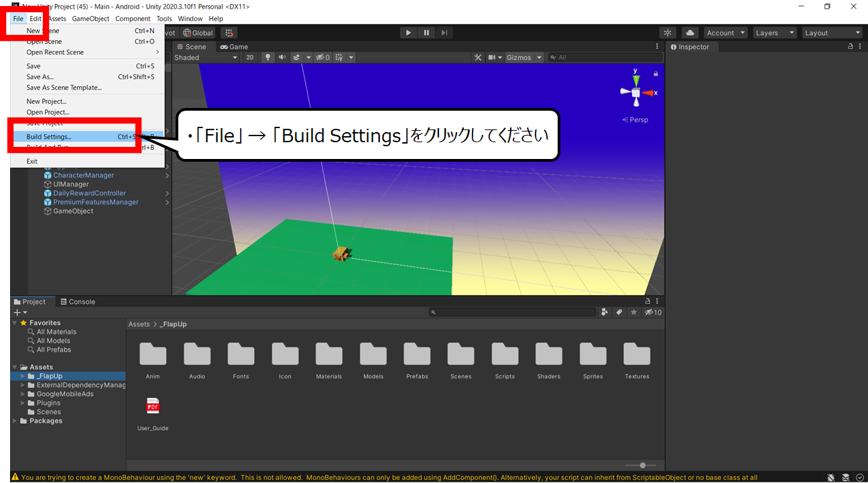Click the Project panel search field

513,313
